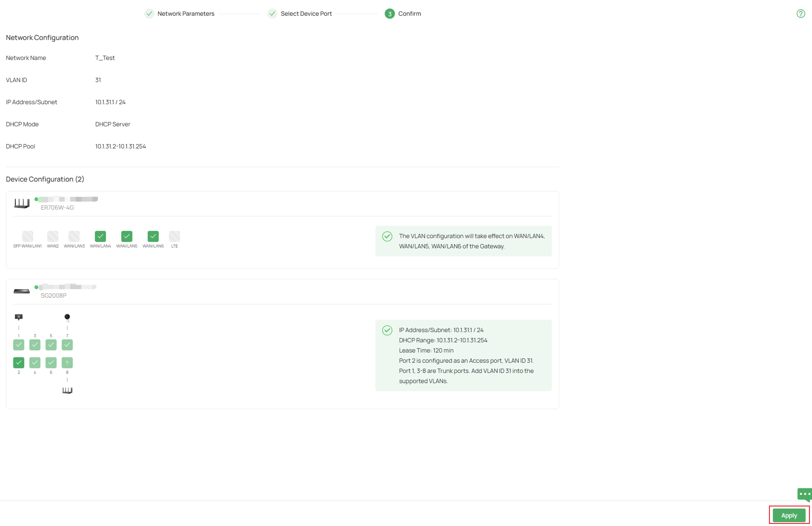
Task: Toggle switch port 3
Action: 35,345
